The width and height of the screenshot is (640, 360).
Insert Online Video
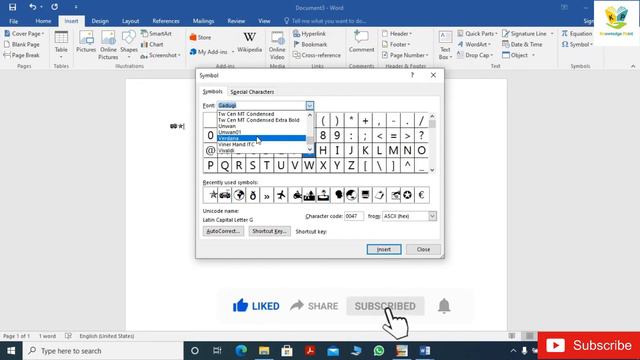pos(277,45)
